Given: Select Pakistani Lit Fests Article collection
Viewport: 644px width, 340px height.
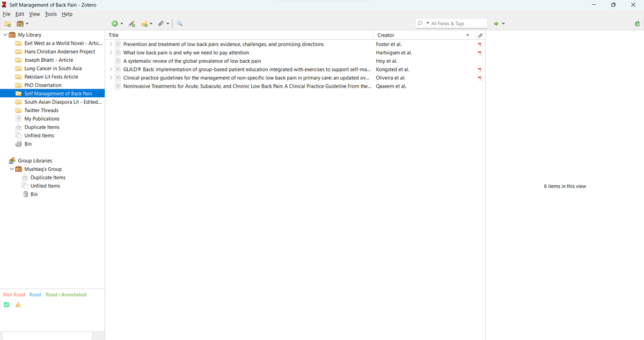Looking at the screenshot, I should pos(51,77).
